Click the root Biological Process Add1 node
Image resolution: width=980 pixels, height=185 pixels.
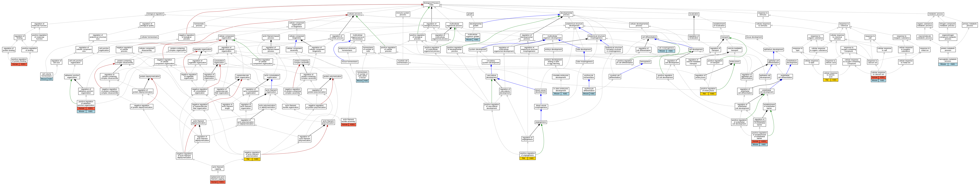coord(431,4)
